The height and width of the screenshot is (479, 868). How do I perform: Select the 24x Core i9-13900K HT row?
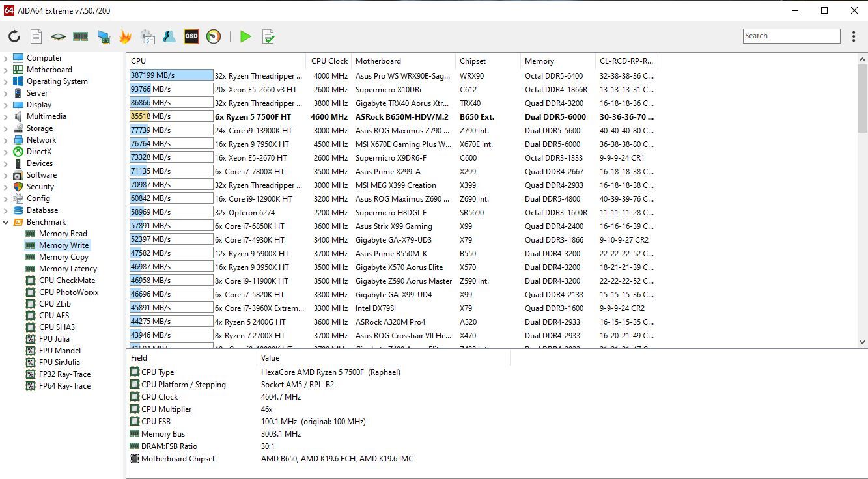coord(392,131)
